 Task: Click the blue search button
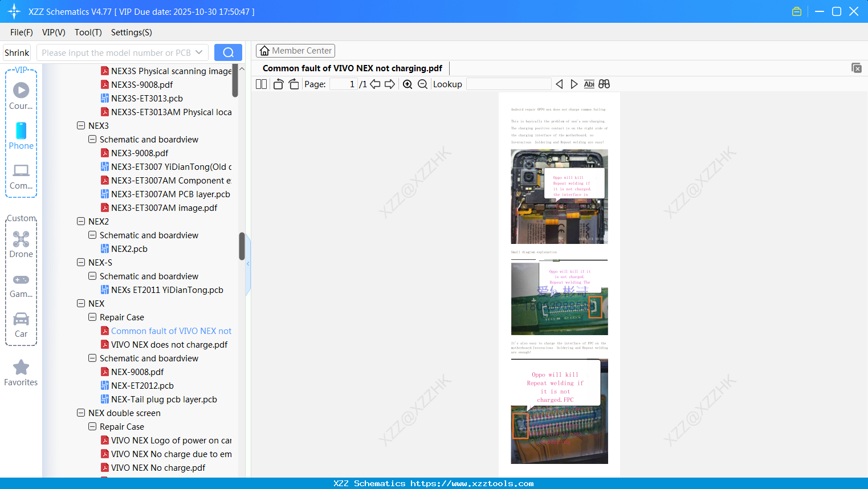(228, 52)
